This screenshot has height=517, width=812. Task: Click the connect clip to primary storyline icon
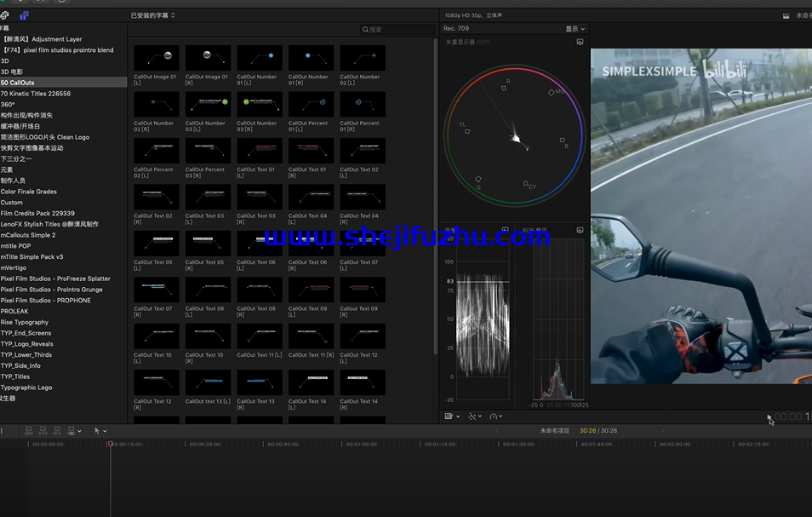(29, 430)
